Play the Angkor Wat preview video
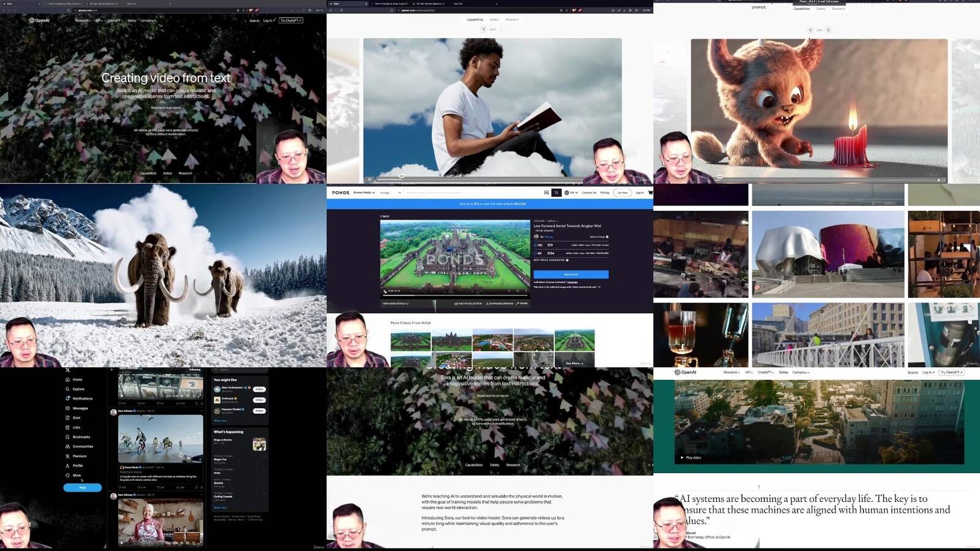 click(385, 291)
